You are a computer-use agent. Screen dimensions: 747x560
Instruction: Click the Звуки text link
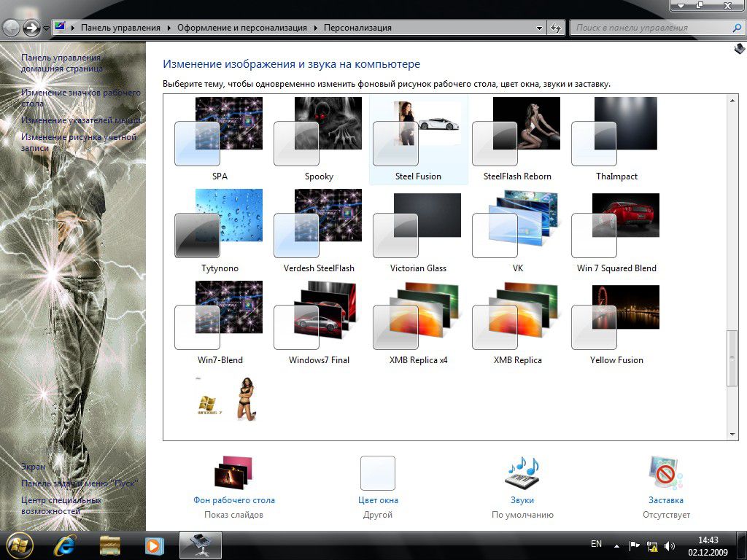(522, 500)
